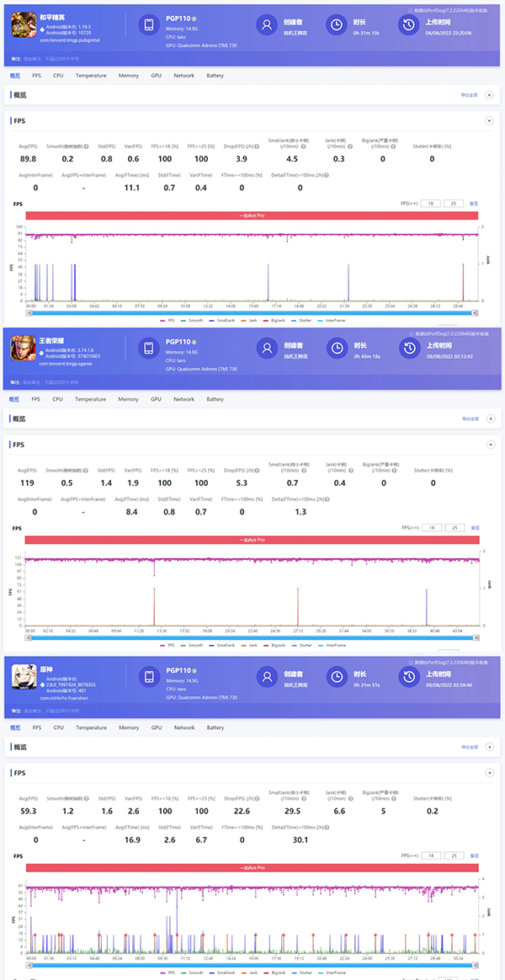The width and height of the screenshot is (505, 980).
Task: Click the 和平精英 game icon
Action: pos(23,26)
